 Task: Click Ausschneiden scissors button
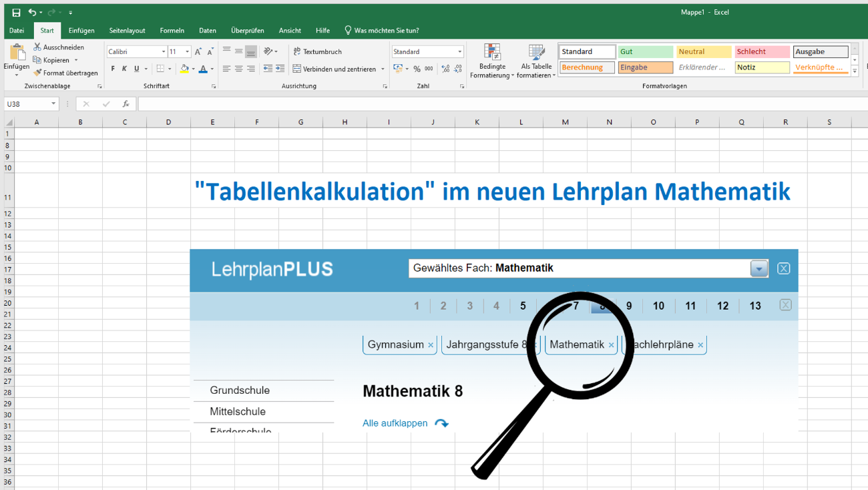click(x=59, y=47)
